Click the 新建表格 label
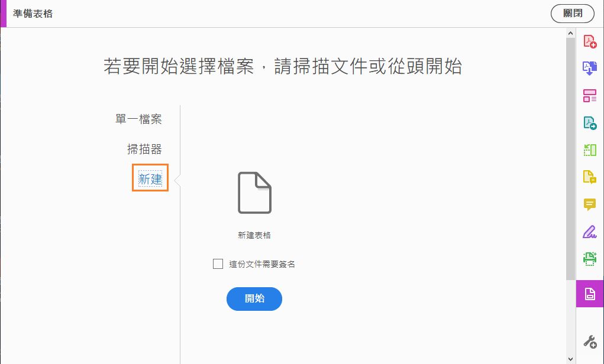The width and height of the screenshot is (604, 364). pyautogui.click(x=254, y=234)
